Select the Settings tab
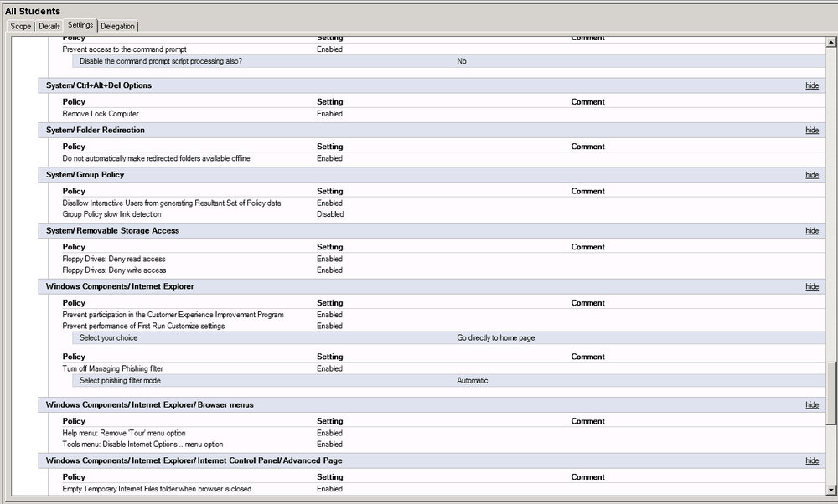This screenshot has height=504, width=838. (80, 25)
